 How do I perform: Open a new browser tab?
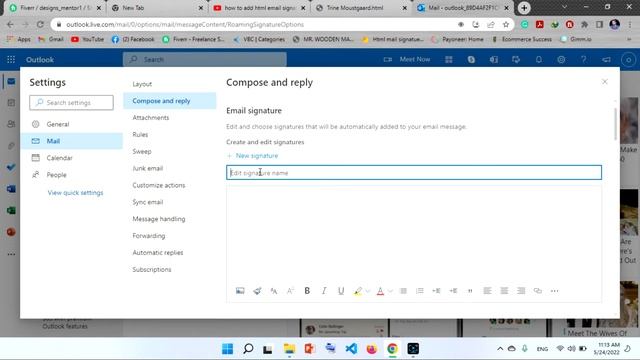524,8
